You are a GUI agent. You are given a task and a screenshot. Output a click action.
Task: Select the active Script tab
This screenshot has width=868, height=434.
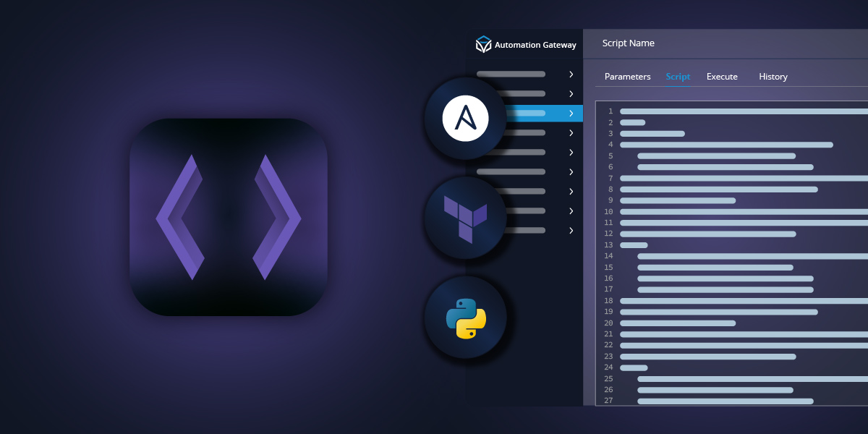pyautogui.click(x=678, y=77)
